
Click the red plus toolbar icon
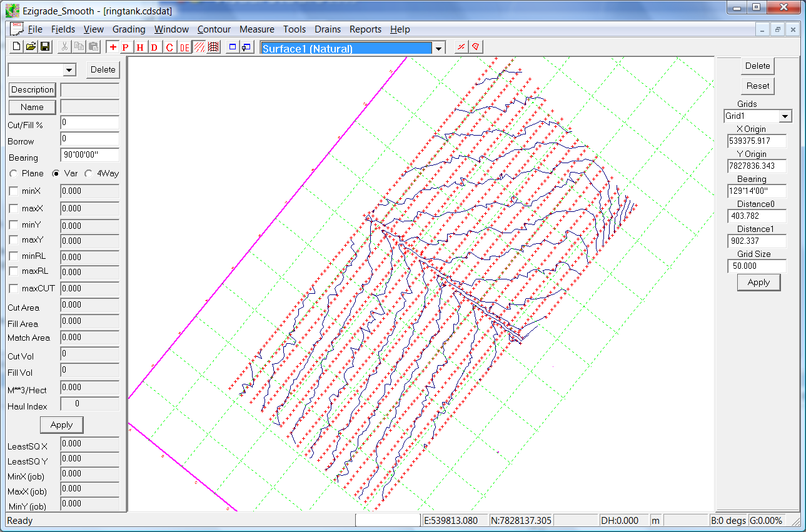(113, 47)
